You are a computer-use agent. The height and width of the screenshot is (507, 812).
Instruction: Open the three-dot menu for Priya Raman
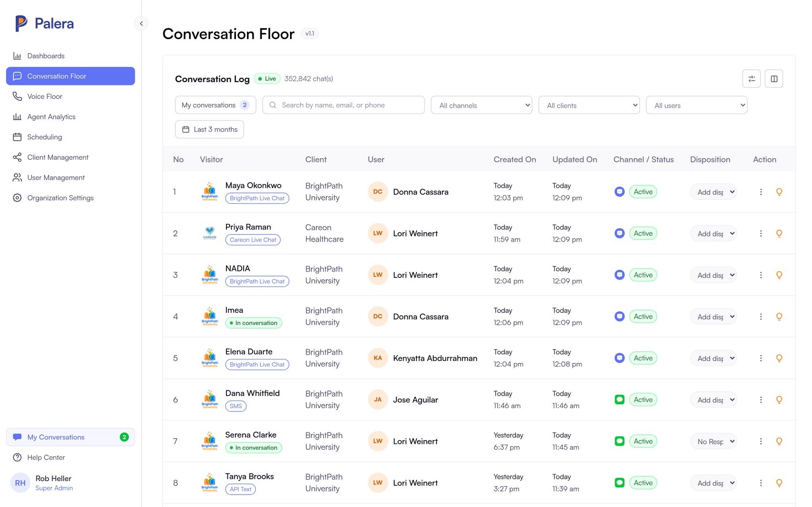[x=761, y=233]
